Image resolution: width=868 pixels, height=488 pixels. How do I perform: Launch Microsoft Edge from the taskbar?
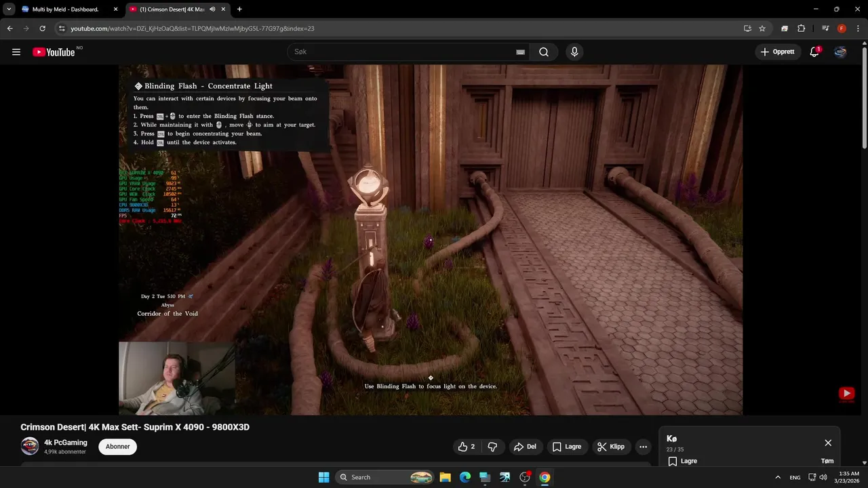(465, 477)
